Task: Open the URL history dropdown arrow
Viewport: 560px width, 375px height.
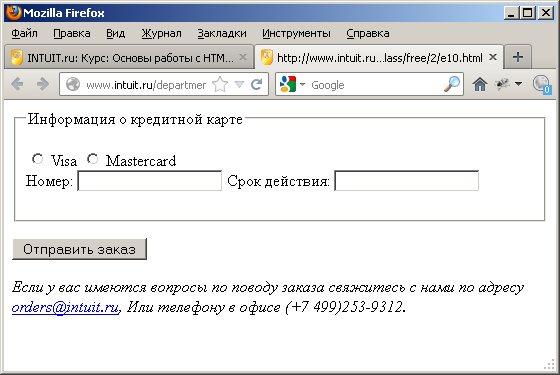Action: point(239,84)
